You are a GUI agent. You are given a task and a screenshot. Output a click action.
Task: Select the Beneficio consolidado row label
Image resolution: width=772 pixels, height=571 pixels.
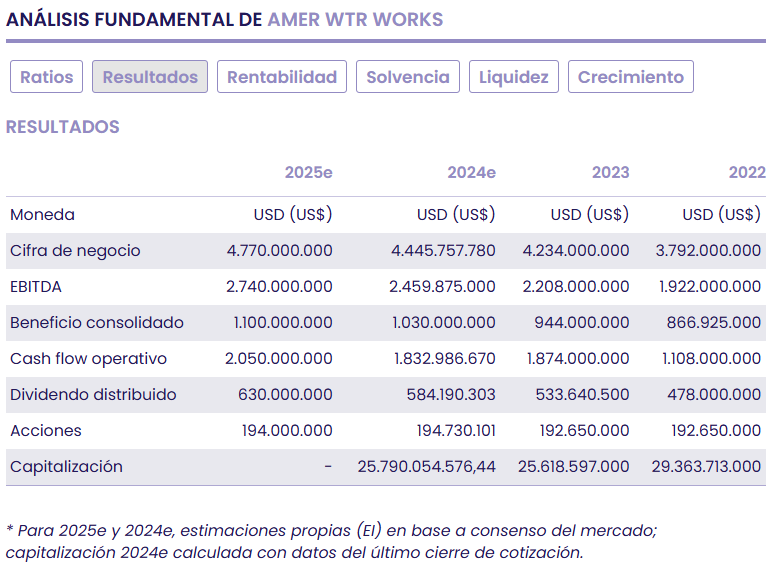click(97, 322)
